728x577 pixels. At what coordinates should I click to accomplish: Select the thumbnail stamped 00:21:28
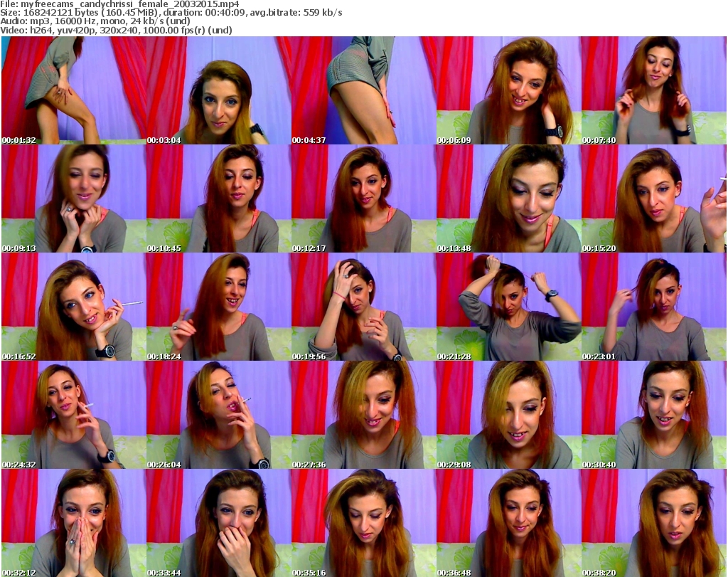point(508,307)
